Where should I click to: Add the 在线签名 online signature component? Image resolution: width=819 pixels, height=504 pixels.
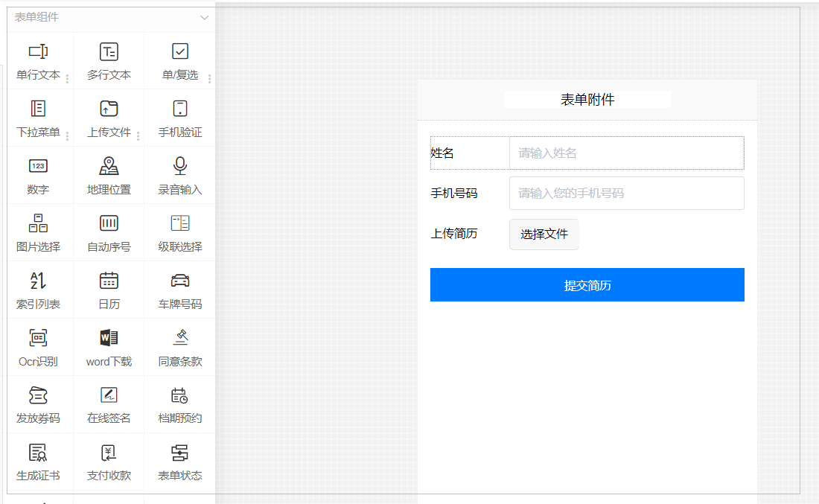pos(109,405)
